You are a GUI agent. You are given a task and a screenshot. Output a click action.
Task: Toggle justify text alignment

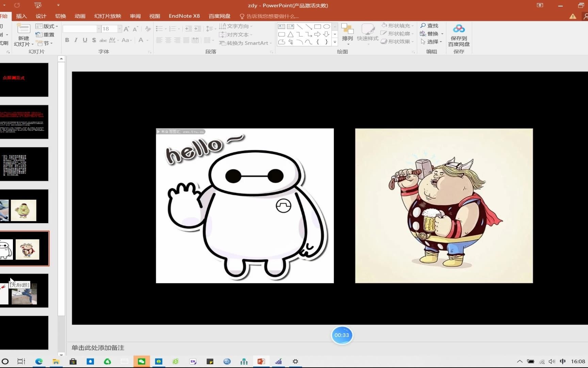(x=186, y=40)
